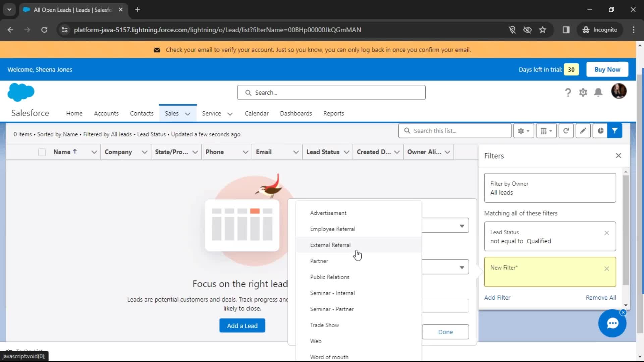Open the Reports tab
Viewport: 644px width, 362px height.
pyautogui.click(x=334, y=113)
